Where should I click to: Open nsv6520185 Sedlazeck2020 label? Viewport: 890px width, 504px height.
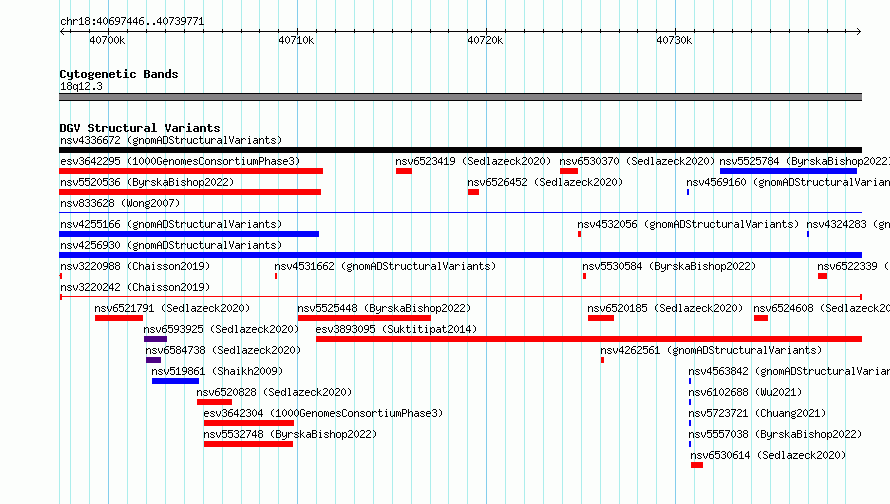665,308
